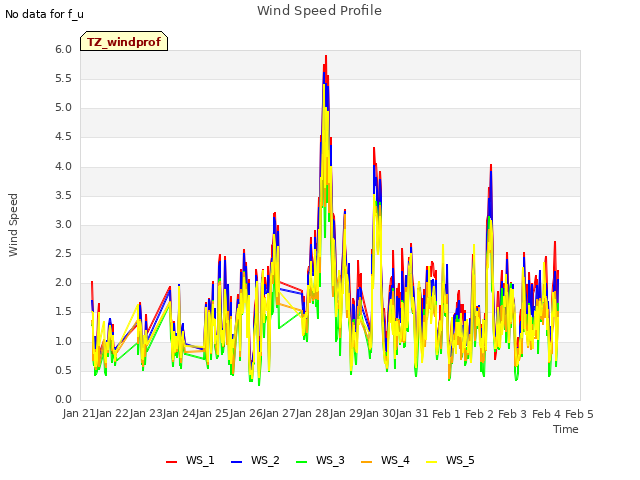Click the red peak near Jan 30
Screen dimensions: 640x480
click(374, 148)
